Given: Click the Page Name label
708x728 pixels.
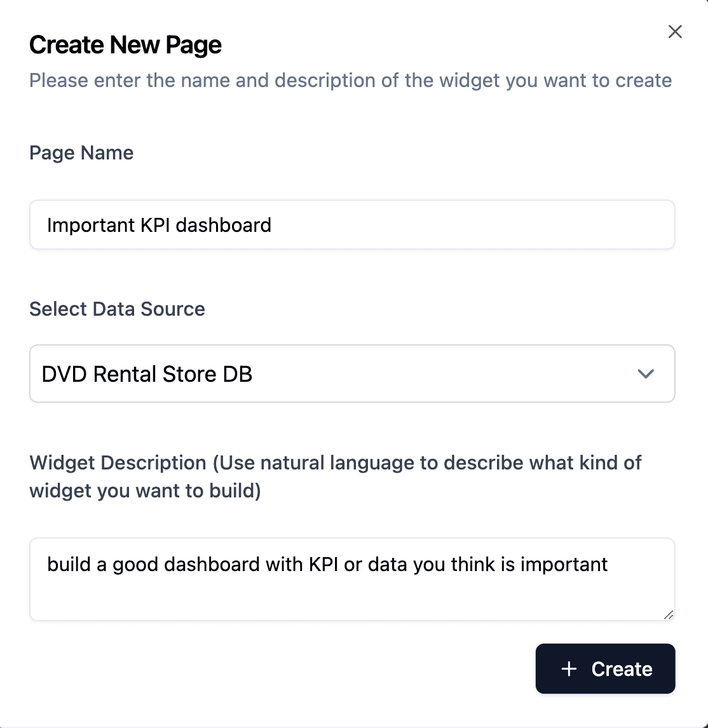Looking at the screenshot, I should pos(81,153).
